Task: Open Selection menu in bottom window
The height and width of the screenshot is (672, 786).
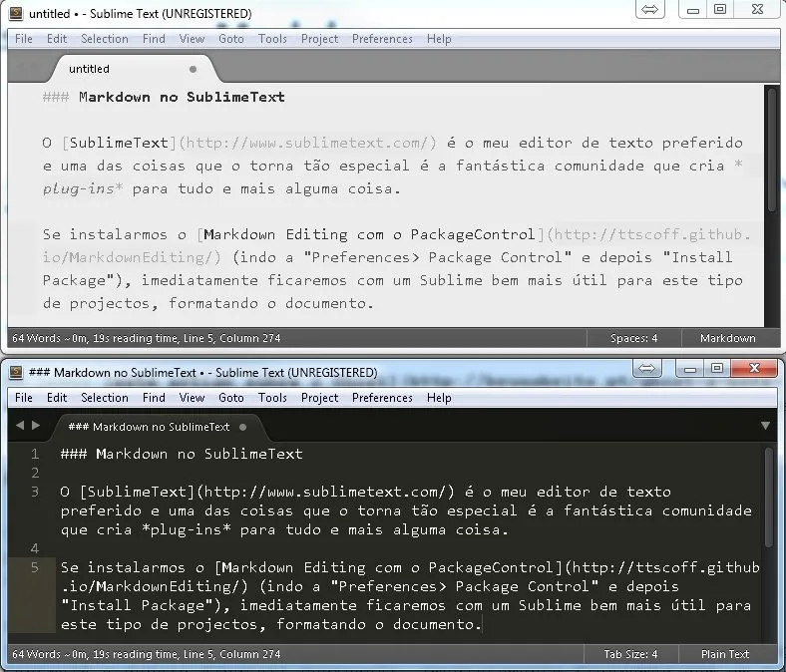Action: 105,398
